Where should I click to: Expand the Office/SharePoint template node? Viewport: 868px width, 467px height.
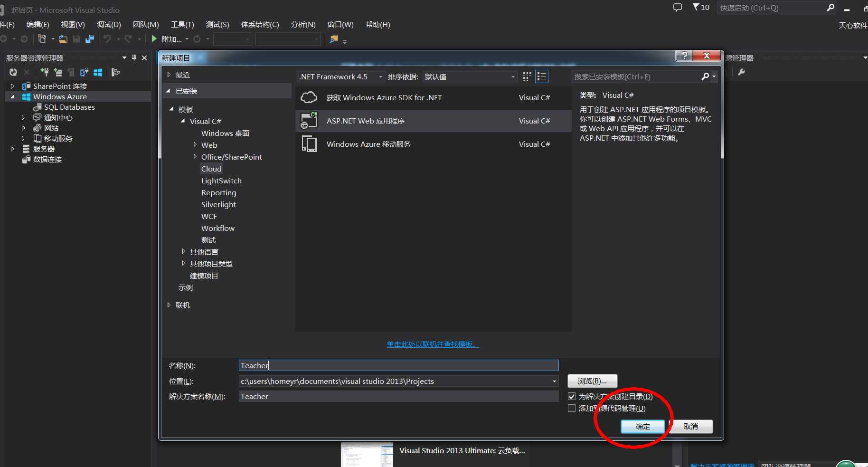point(195,156)
